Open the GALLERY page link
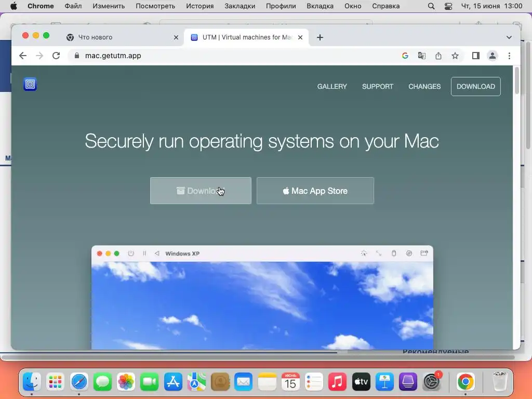 [x=332, y=87]
